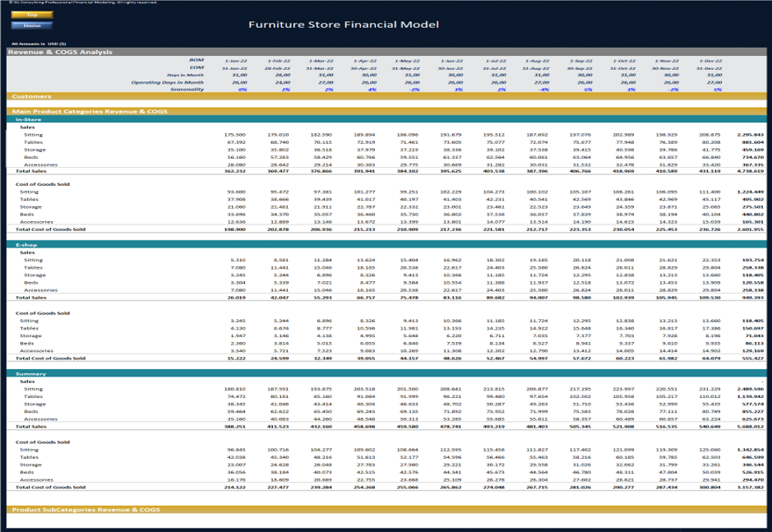
Task: Click the Seasonality row label
Action: tap(187, 89)
